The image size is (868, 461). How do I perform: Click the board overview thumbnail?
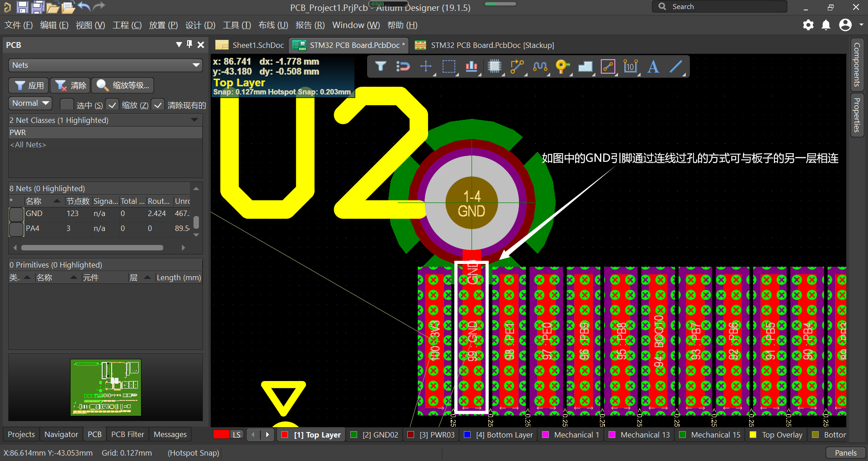click(106, 387)
